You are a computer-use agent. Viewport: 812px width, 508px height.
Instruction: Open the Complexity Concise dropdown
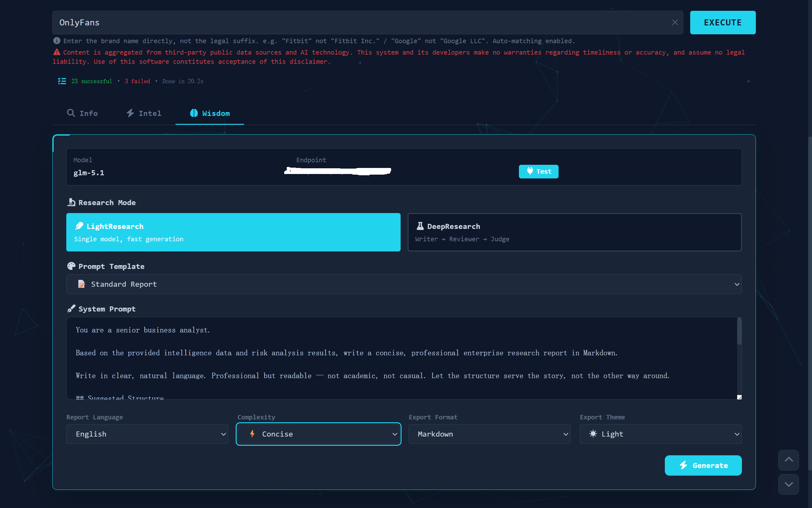pyautogui.click(x=318, y=434)
